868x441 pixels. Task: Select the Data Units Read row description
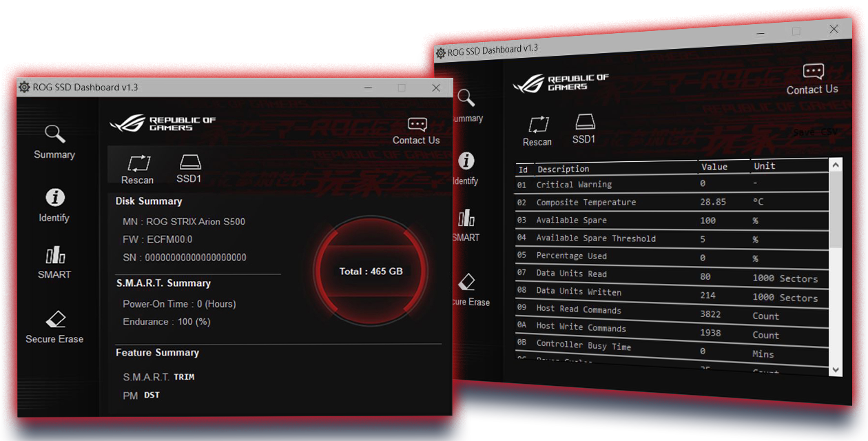pyautogui.click(x=571, y=274)
